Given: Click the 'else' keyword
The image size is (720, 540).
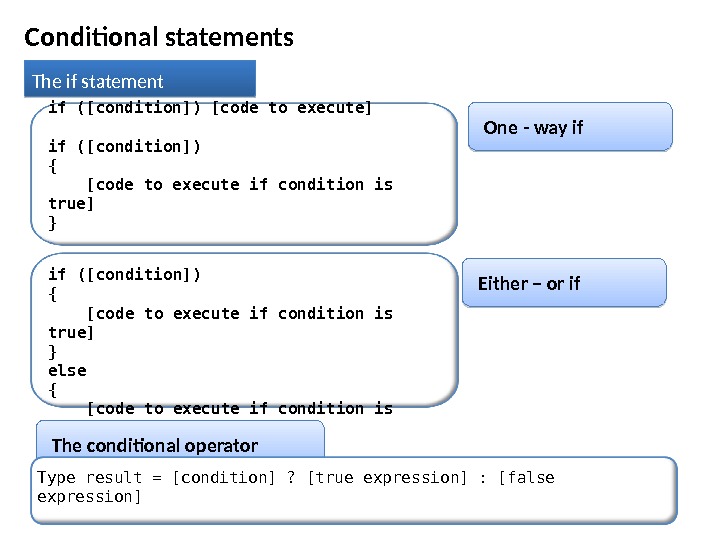Looking at the screenshot, I should 67,370.
